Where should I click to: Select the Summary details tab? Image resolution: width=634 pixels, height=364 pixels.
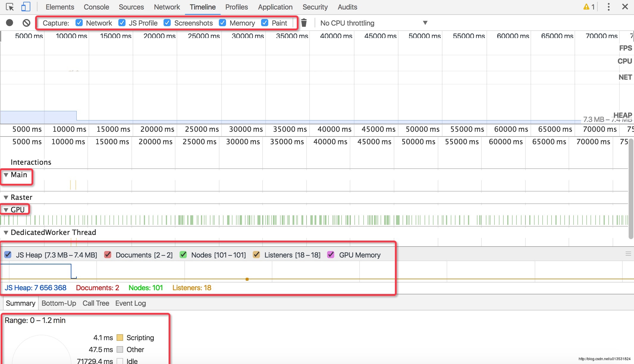tap(21, 303)
